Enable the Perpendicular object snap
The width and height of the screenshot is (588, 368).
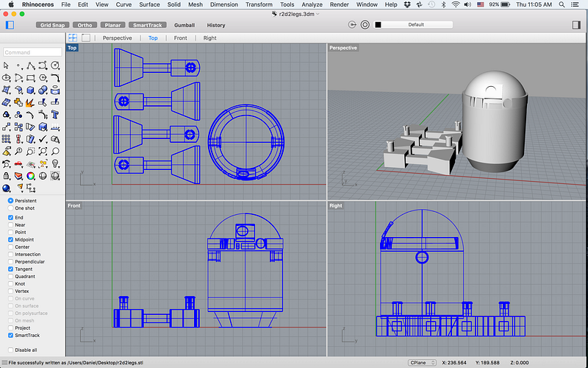(10, 262)
